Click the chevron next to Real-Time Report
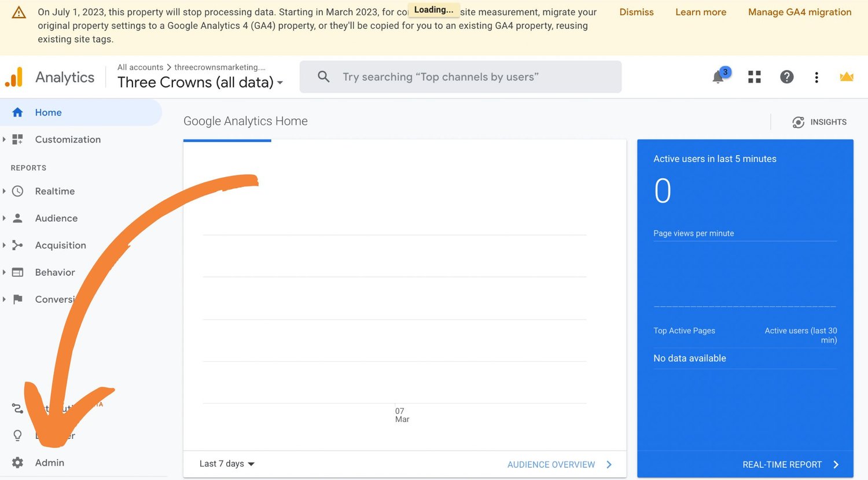Viewport: 868px width, 480px height. (836, 465)
